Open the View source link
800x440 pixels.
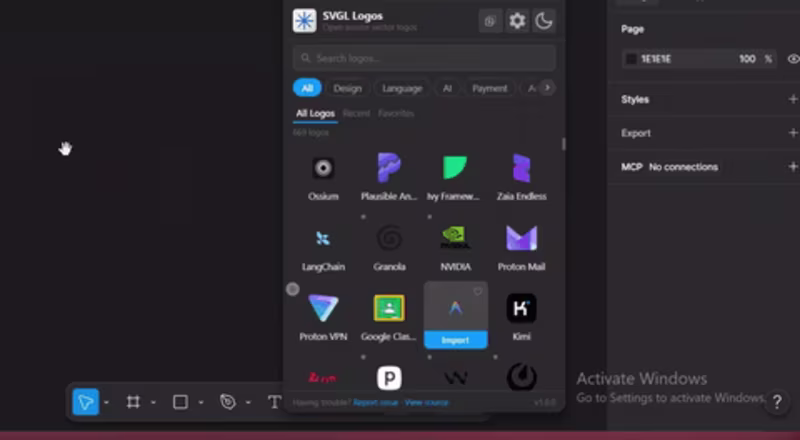427,403
